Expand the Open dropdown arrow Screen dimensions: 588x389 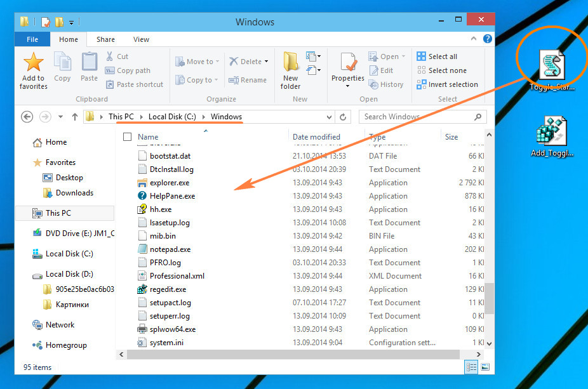403,56
